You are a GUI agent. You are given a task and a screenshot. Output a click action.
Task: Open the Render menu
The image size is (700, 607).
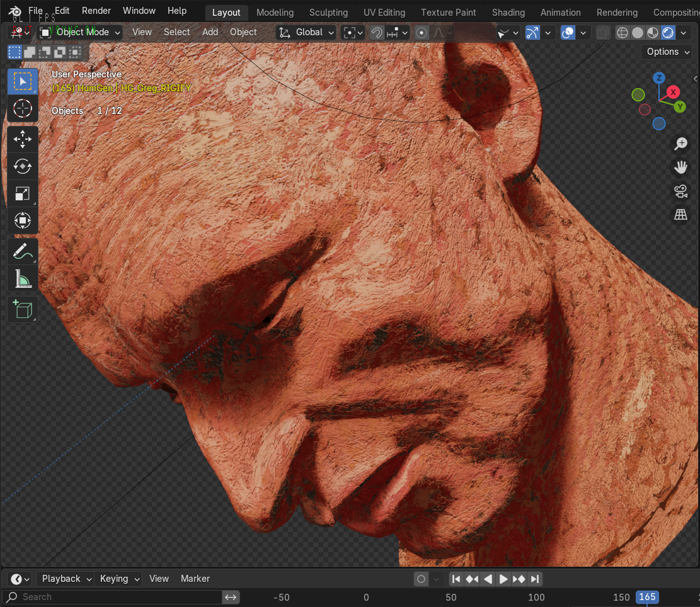(96, 11)
